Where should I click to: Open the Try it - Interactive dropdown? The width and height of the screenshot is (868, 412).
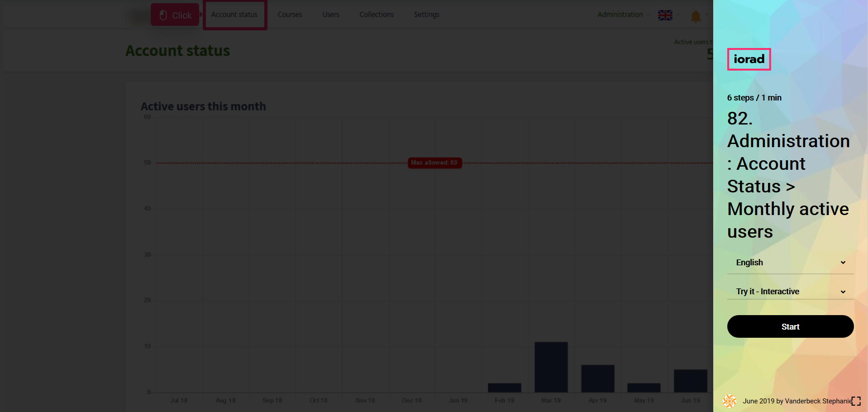(790, 292)
